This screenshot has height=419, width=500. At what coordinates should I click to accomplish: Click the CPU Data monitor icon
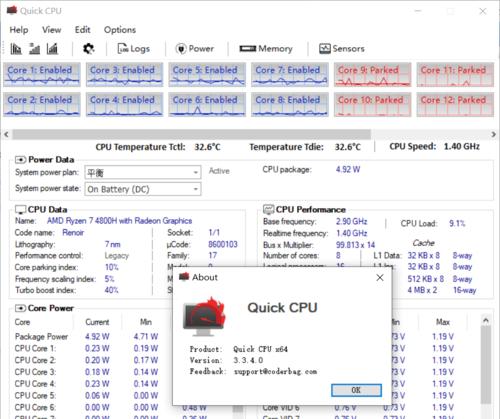[x=21, y=210]
